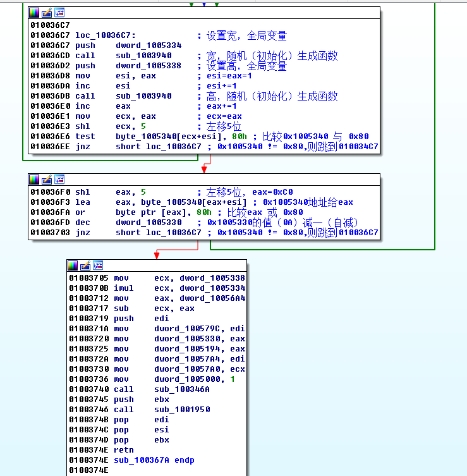Screen dimensions: 467x476
Task: Click byte_1005340[ecx+esi] in test instruction
Action: 169,137
